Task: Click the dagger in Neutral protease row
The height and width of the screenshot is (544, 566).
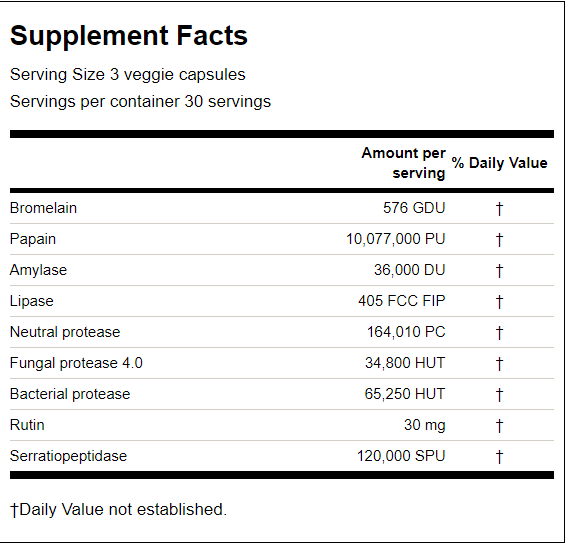Action: pyautogui.click(x=499, y=333)
